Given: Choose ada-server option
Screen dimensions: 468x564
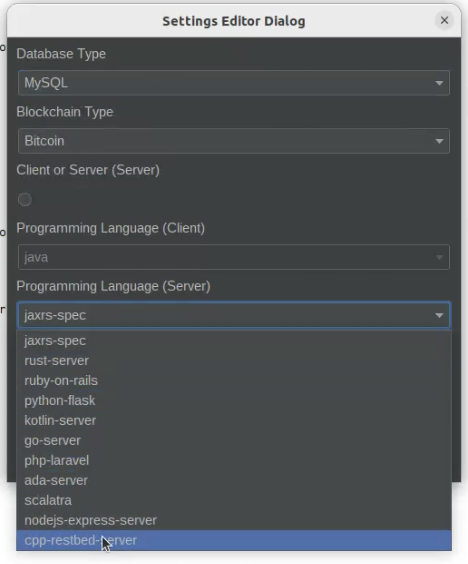Looking at the screenshot, I should click(233, 481).
